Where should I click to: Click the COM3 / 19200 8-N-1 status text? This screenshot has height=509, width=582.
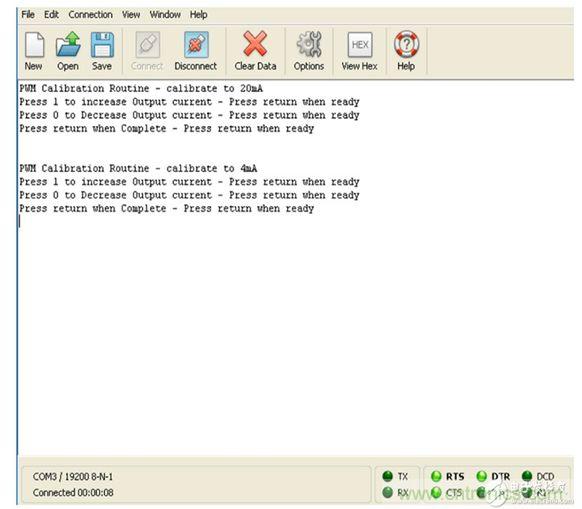(73, 476)
